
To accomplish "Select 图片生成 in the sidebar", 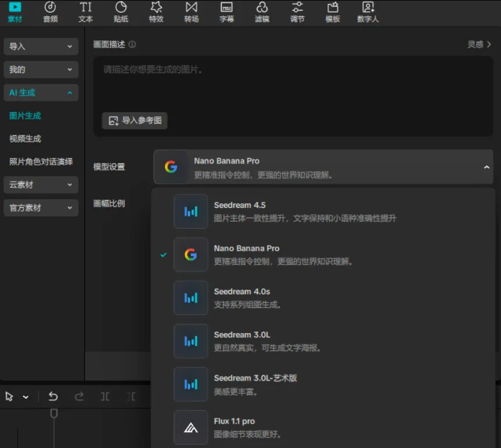I will tap(25, 115).
